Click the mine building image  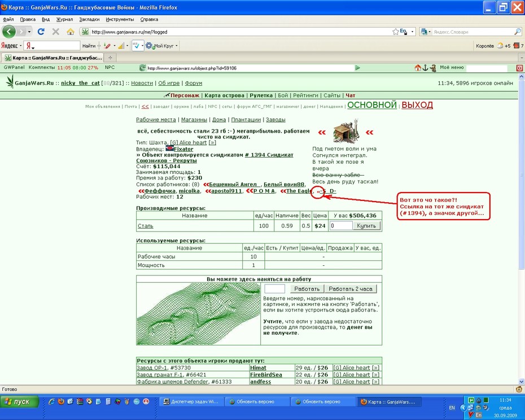[346, 132]
